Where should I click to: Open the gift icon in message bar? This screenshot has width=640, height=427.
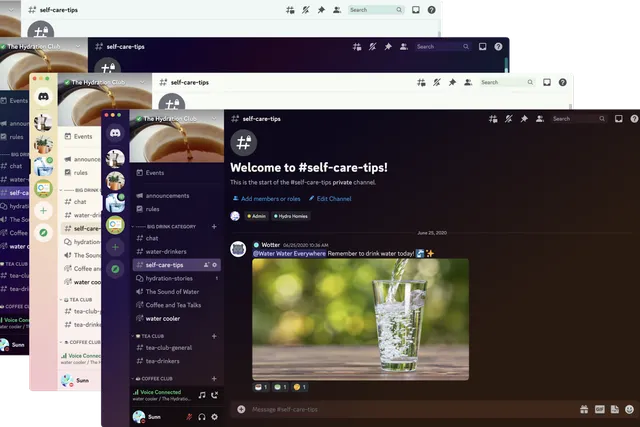click(584, 409)
